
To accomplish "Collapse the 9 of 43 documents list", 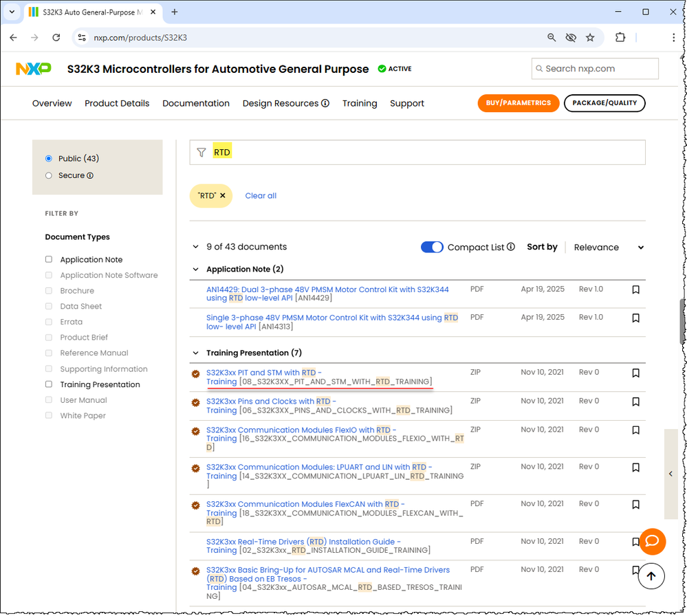I will [x=195, y=247].
